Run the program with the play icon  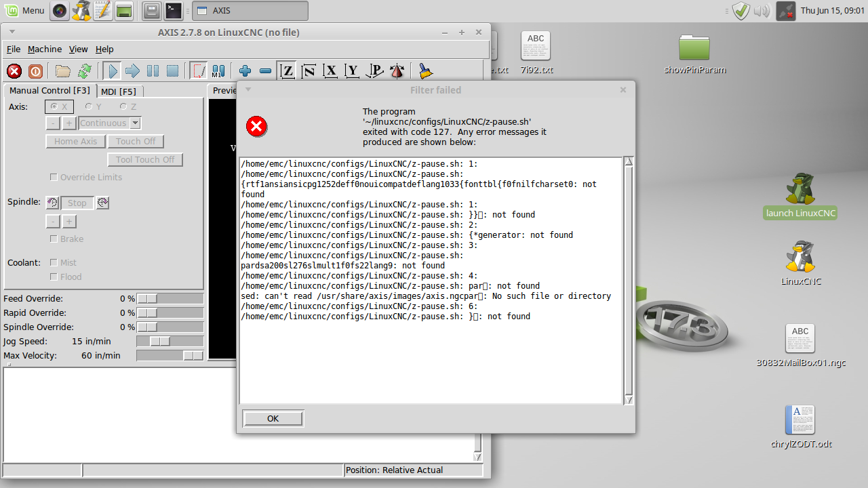(x=113, y=70)
